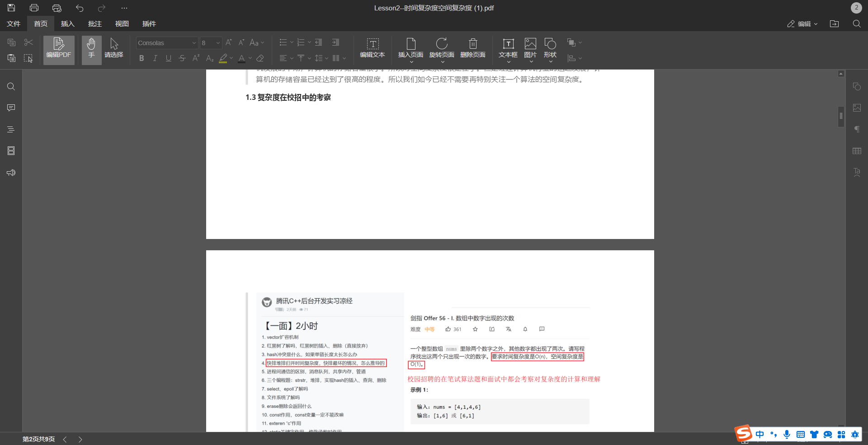
Task: Click the copy icon in the toolbar
Action: tap(12, 42)
